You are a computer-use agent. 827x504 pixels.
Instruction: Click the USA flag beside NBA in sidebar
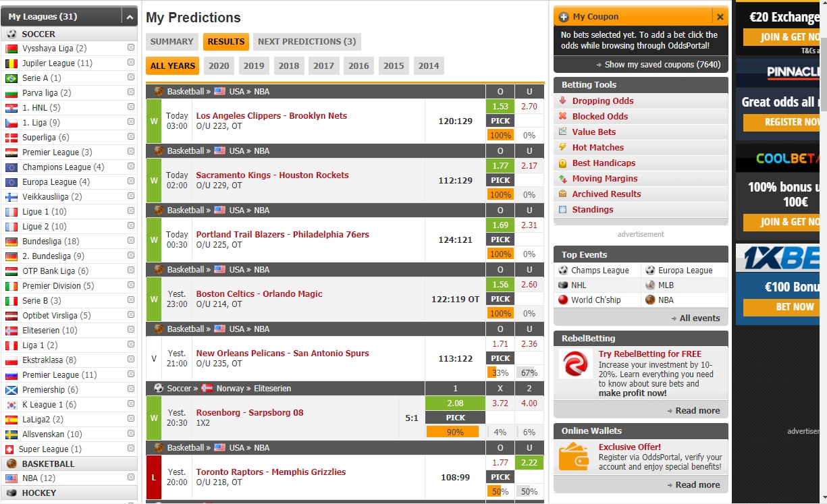click(x=11, y=478)
